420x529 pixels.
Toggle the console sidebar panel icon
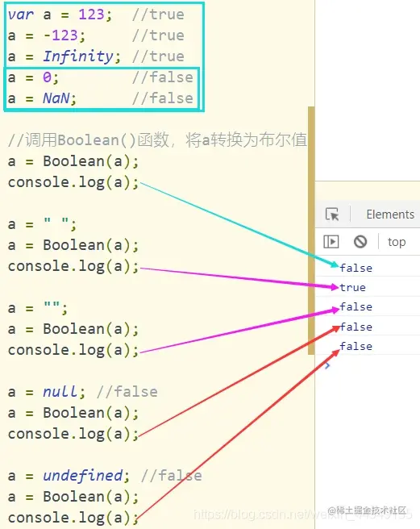[331, 242]
